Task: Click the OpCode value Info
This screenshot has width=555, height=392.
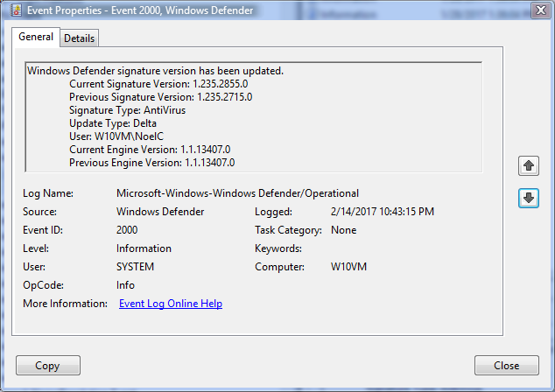Action: (125, 285)
